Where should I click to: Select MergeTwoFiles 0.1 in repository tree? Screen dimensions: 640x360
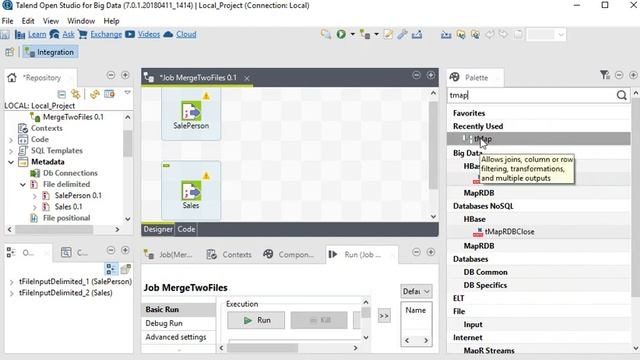click(73, 117)
